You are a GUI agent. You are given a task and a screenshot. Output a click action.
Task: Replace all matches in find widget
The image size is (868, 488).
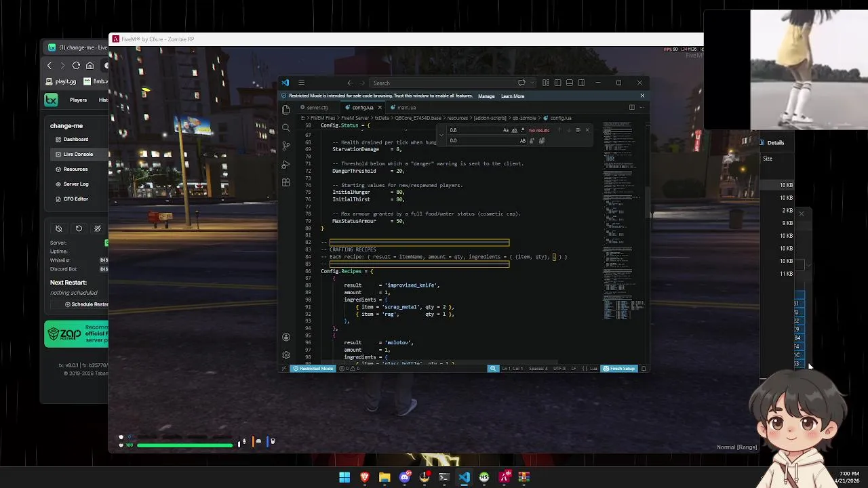pos(542,141)
